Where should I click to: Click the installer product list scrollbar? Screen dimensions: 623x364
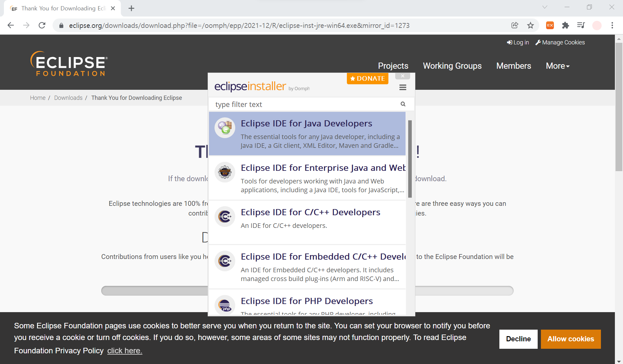(410, 159)
